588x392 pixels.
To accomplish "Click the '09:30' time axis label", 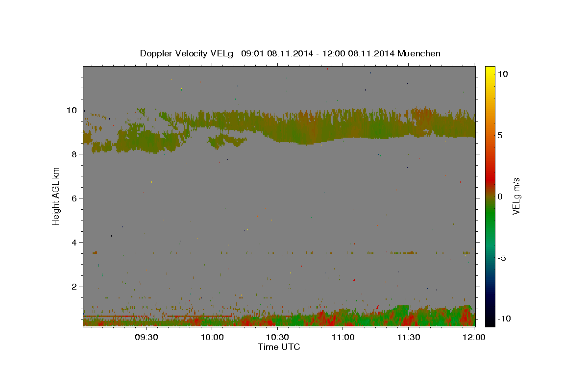I will [x=146, y=338].
